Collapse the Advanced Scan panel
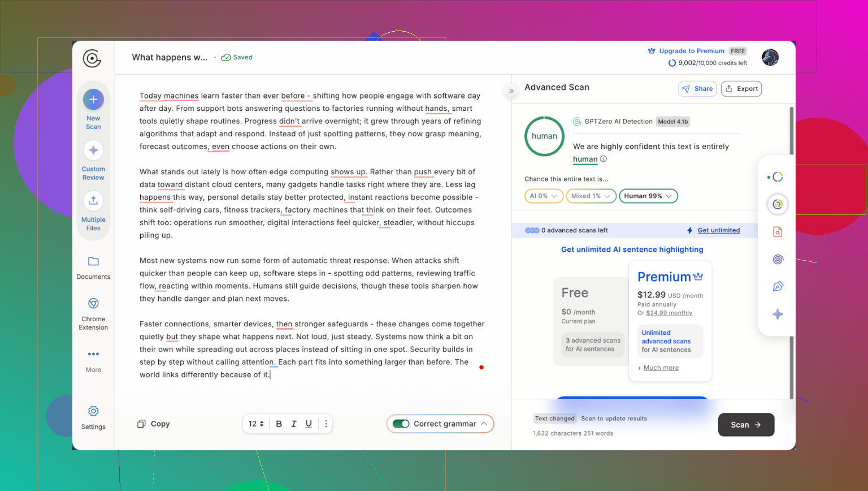This screenshot has width=868, height=491. click(511, 91)
